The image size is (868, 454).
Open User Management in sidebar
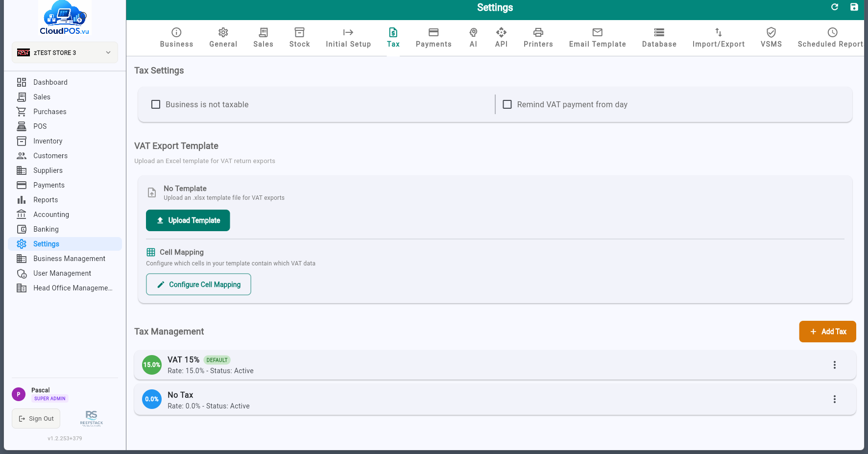tap(65, 273)
